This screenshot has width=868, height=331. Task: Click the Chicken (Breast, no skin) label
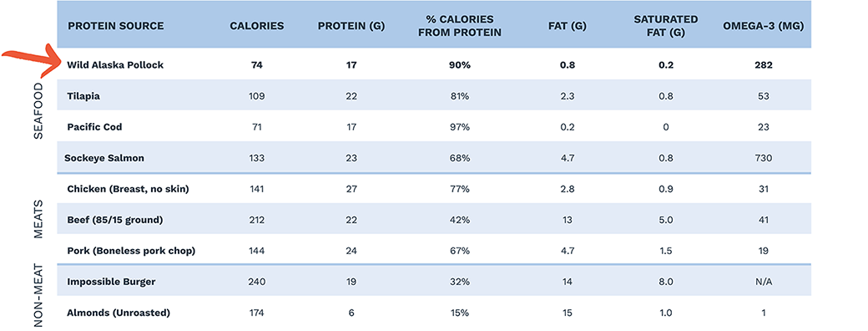128,189
